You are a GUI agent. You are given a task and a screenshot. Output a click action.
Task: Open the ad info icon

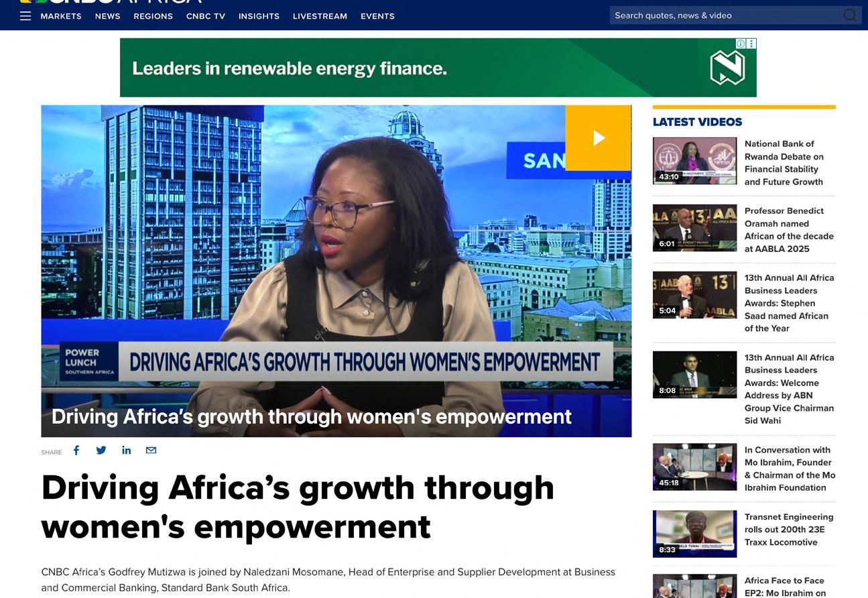(741, 44)
